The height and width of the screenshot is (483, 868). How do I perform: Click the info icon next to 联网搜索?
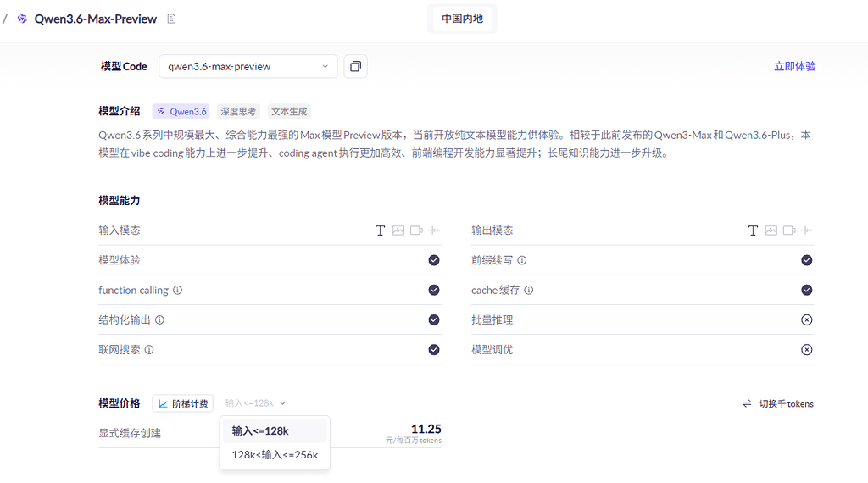tap(149, 350)
